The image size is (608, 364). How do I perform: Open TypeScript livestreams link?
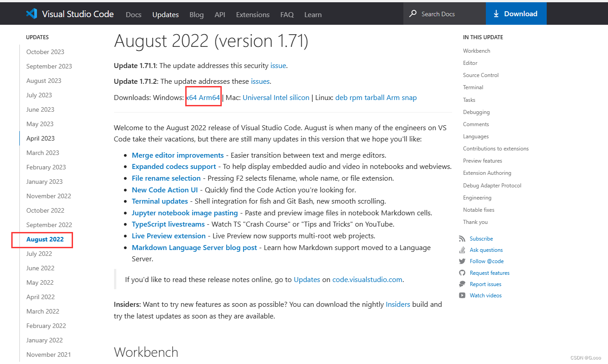click(168, 224)
